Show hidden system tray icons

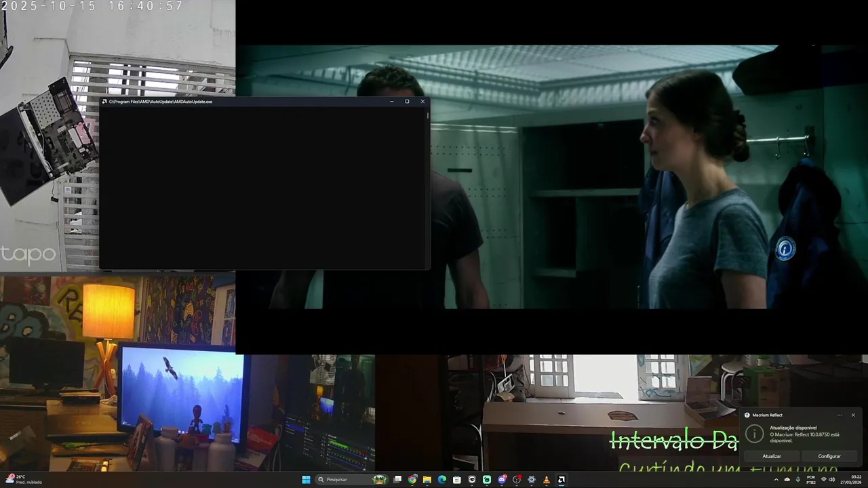[x=776, y=480]
